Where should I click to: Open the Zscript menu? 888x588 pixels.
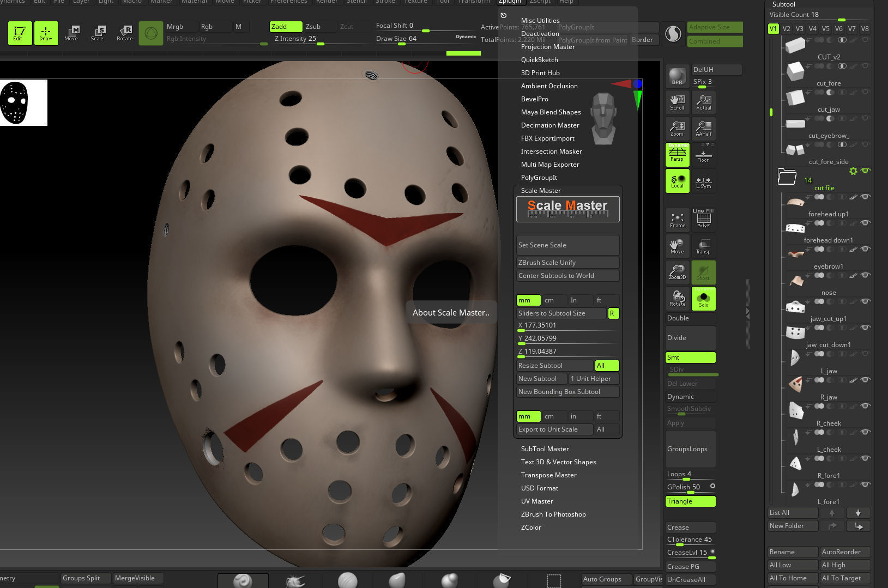540,2
